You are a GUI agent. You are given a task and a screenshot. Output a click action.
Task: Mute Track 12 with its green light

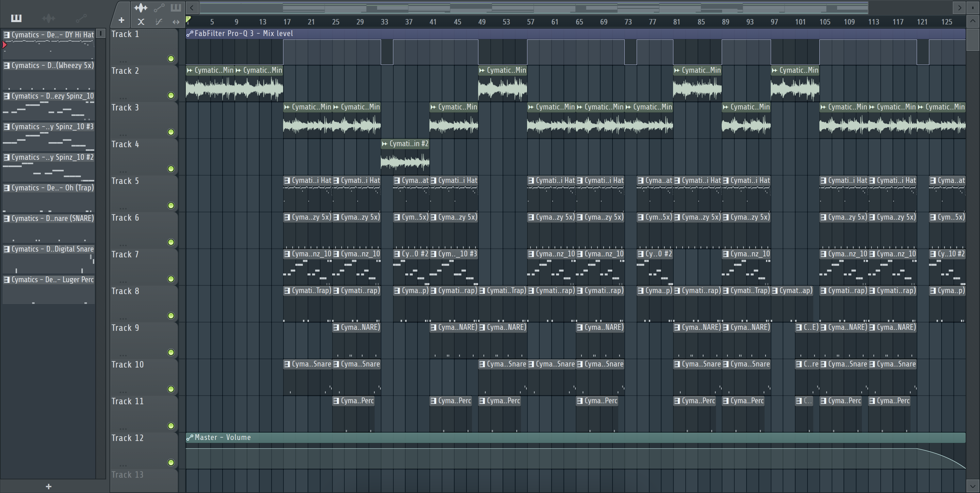171,463
